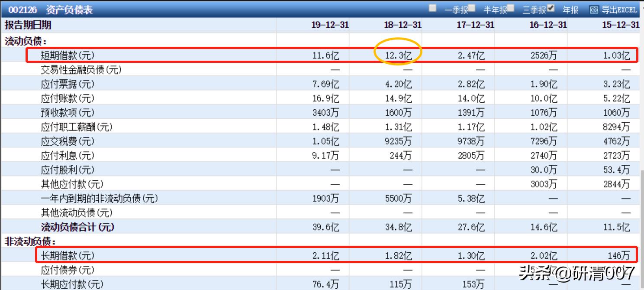Screen dimensions: 644x290
Task: Click the 报告期日期 header cell
Action: (28, 25)
